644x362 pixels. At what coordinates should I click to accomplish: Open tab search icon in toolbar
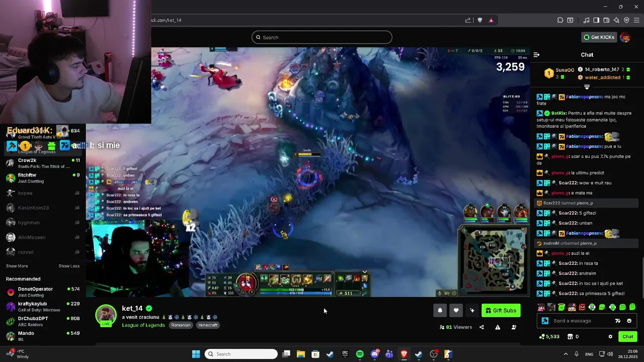tap(570, 20)
